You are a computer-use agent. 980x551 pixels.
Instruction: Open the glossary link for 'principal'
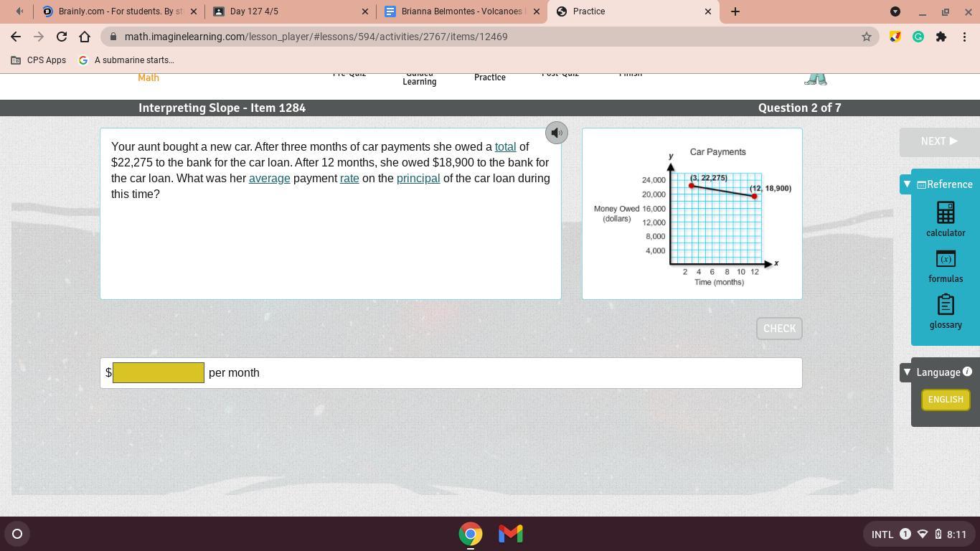coord(418,178)
